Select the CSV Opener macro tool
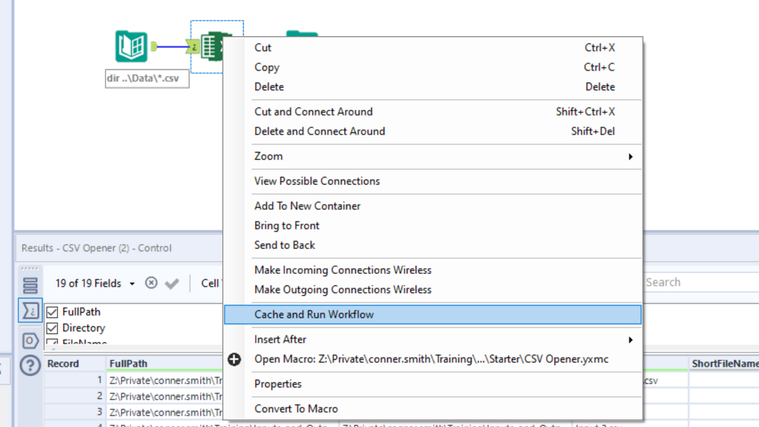759x427 pixels. [212, 46]
